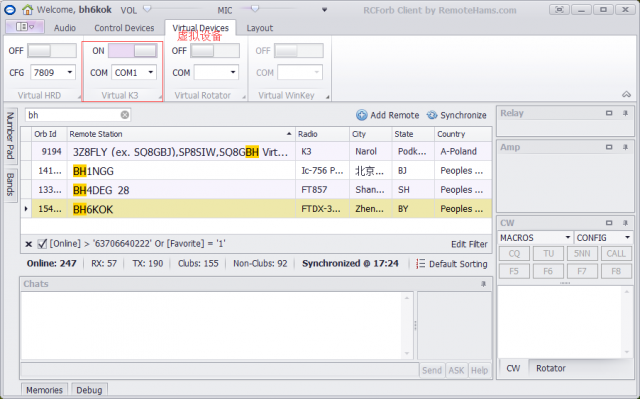Open the Control Devices tab

(124, 28)
